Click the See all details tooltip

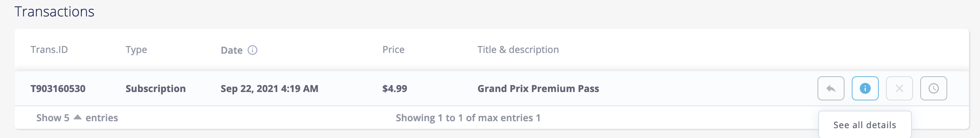click(x=865, y=124)
